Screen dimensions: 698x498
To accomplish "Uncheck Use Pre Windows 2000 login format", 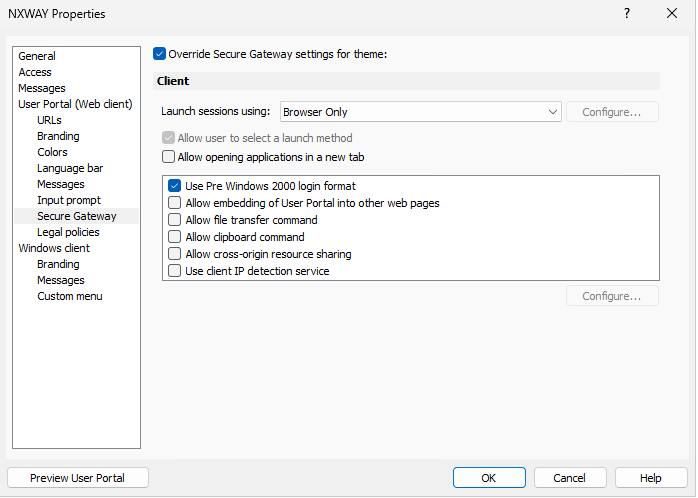I will pyautogui.click(x=174, y=186).
